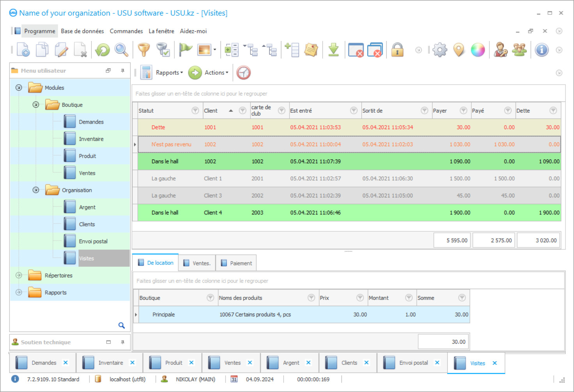Open Inventaire module in tree

[x=91, y=139]
